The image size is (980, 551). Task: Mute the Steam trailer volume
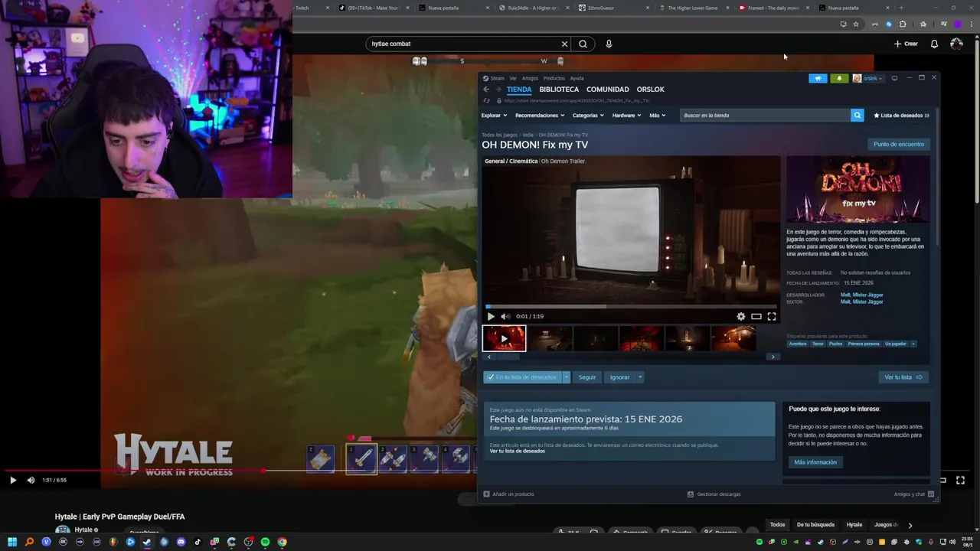point(505,316)
